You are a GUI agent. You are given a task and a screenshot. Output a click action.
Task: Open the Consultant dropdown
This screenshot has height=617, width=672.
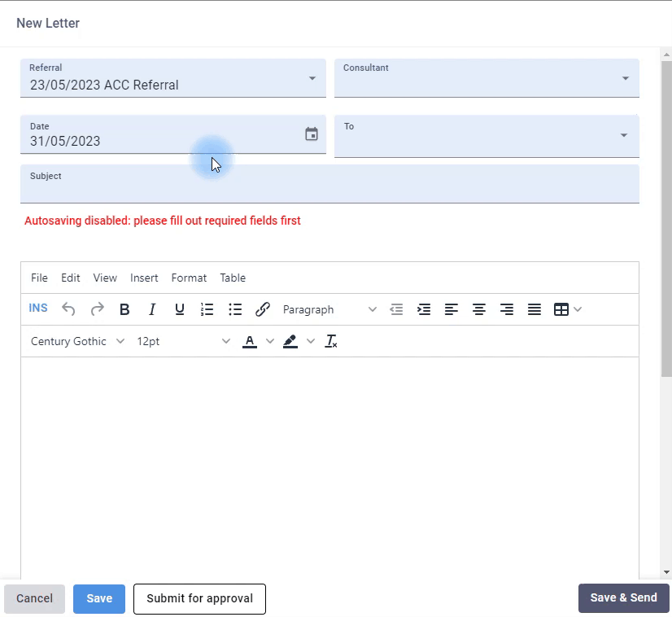(x=625, y=77)
